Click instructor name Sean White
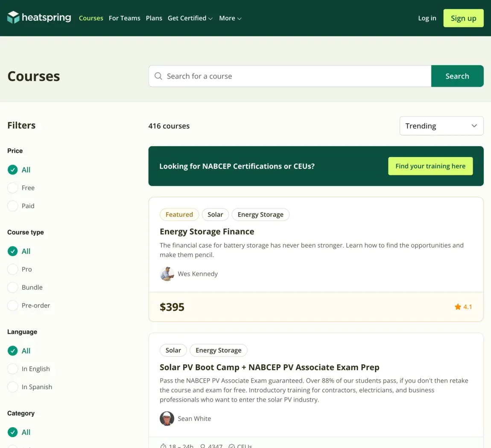Viewport: 491px width, 448px height. [194, 419]
